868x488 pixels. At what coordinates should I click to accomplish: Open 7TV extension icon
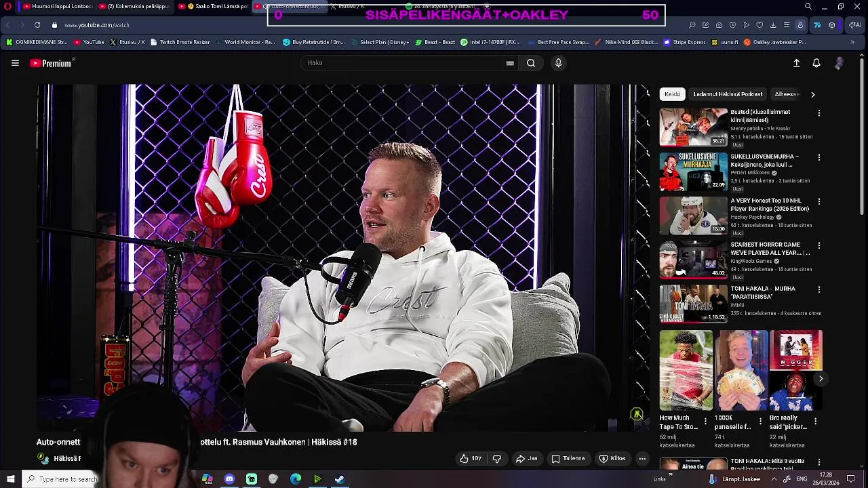click(817, 25)
